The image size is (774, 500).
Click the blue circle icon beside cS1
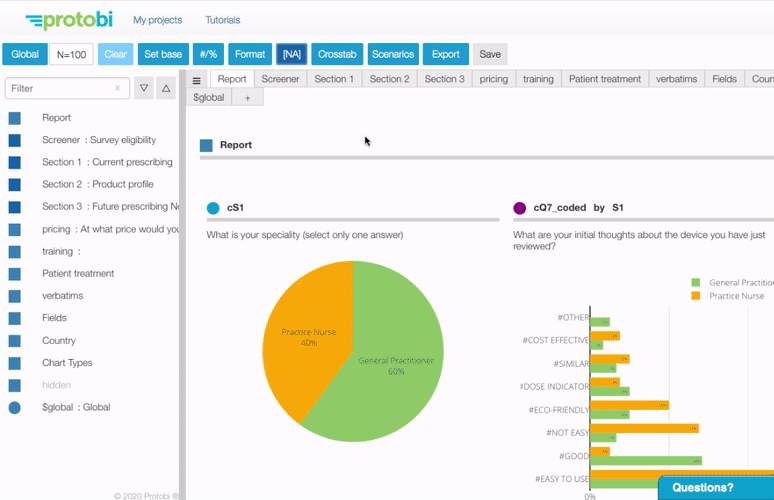coord(213,208)
